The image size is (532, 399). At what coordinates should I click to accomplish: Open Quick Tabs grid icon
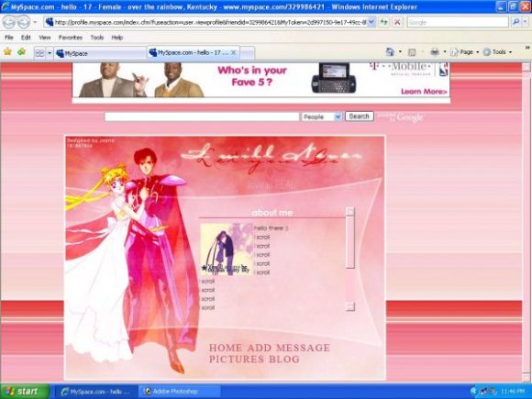click(39, 53)
